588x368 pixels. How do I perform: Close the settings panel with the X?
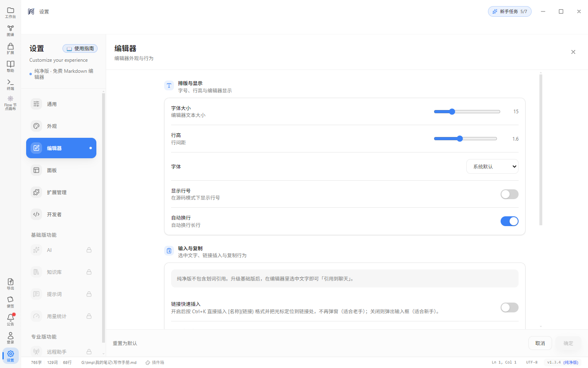(573, 52)
